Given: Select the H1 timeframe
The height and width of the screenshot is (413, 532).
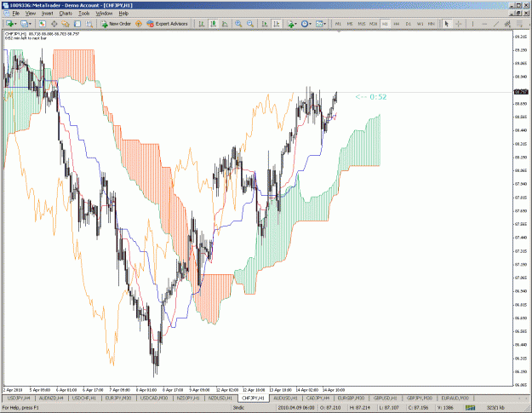Looking at the screenshot, I should [x=385, y=24].
